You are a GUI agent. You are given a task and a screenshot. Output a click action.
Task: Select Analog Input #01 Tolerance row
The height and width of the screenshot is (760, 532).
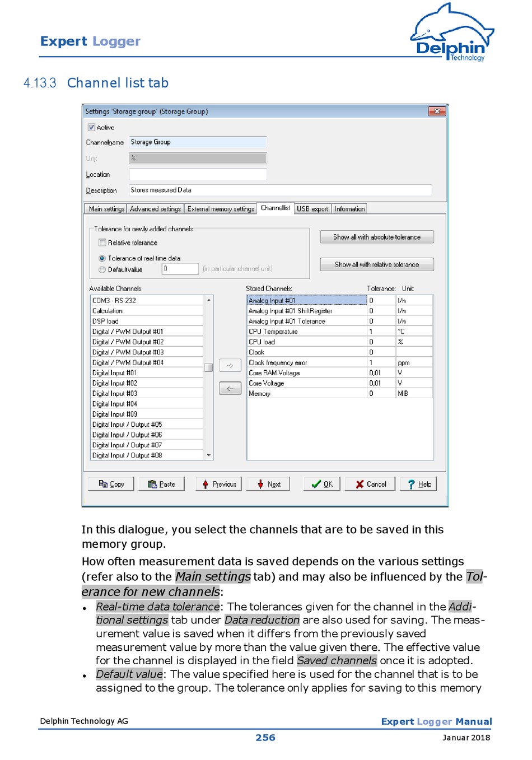tap(307, 321)
